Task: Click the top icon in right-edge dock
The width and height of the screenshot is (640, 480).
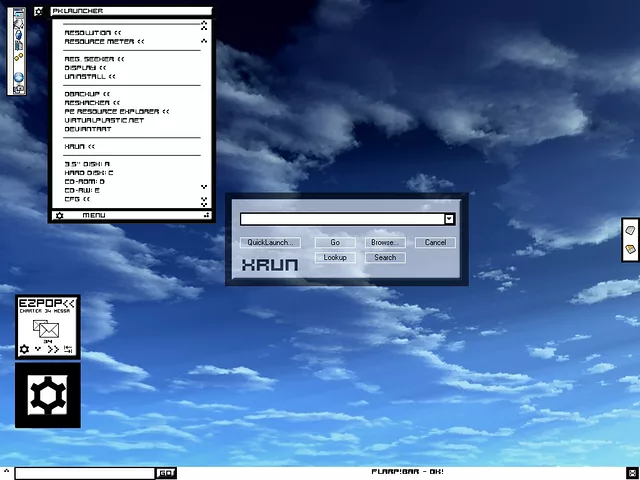Action: pyautogui.click(x=631, y=231)
